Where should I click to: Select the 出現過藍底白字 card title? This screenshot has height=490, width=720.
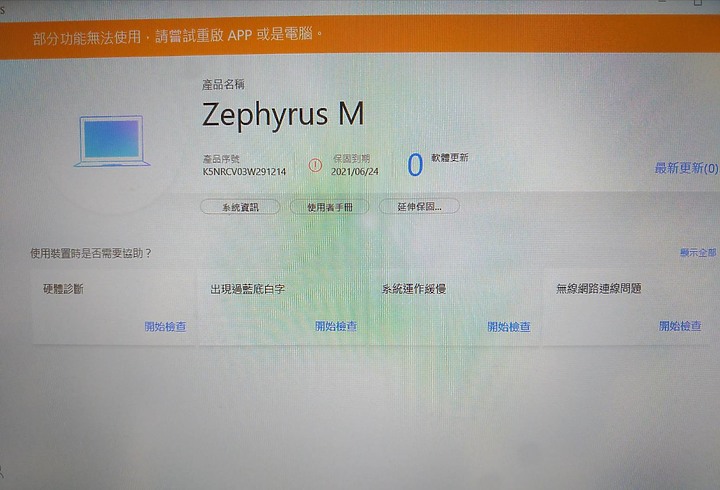(x=248, y=289)
